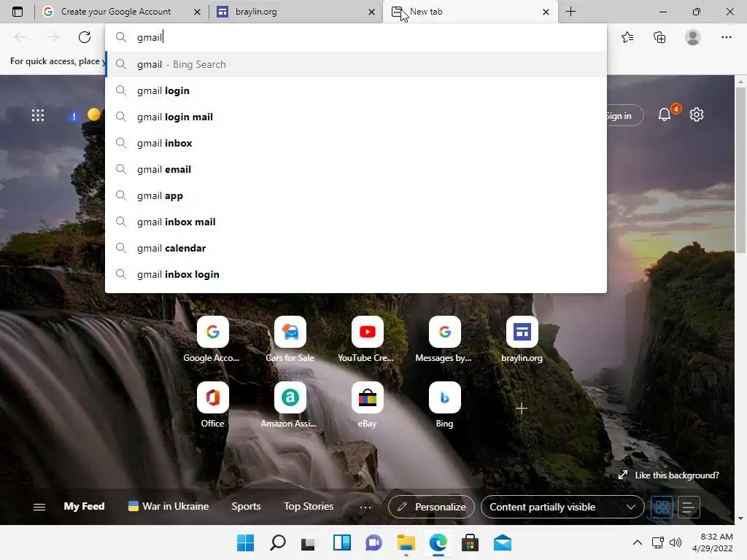This screenshot has height=560, width=747.
Task: Open the app launcher grid icon
Action: tap(38, 115)
